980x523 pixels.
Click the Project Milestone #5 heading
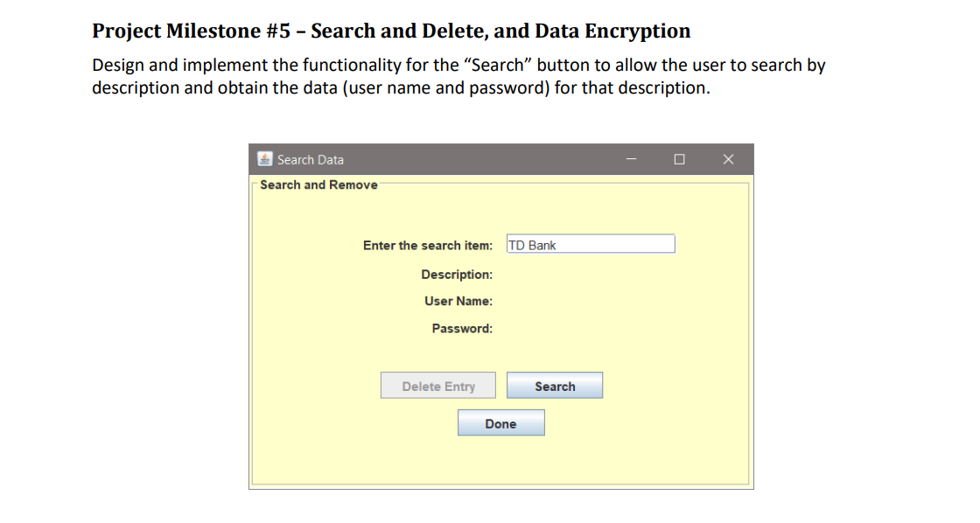(x=391, y=31)
